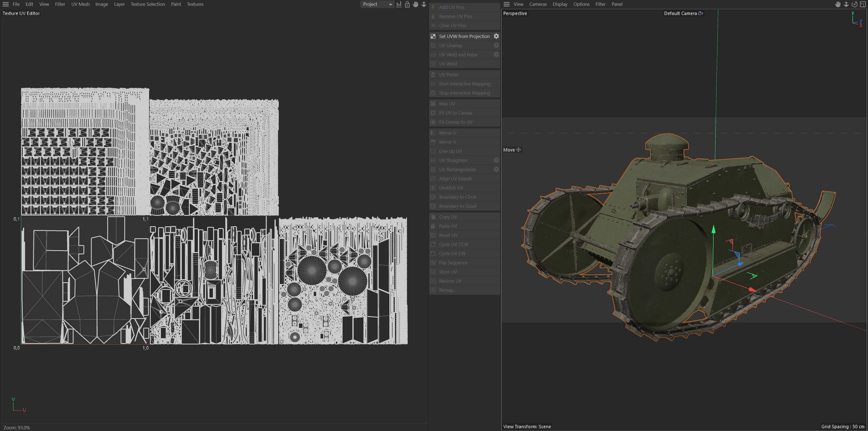The width and height of the screenshot is (868, 431).
Task: Open the Cameras menu in viewport
Action: click(x=538, y=4)
